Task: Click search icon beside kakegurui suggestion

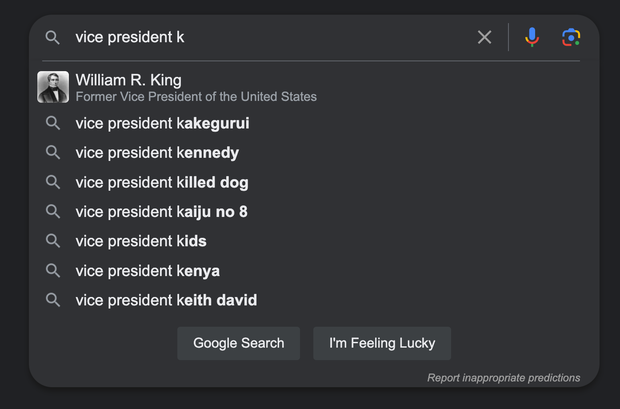Action: coord(53,124)
